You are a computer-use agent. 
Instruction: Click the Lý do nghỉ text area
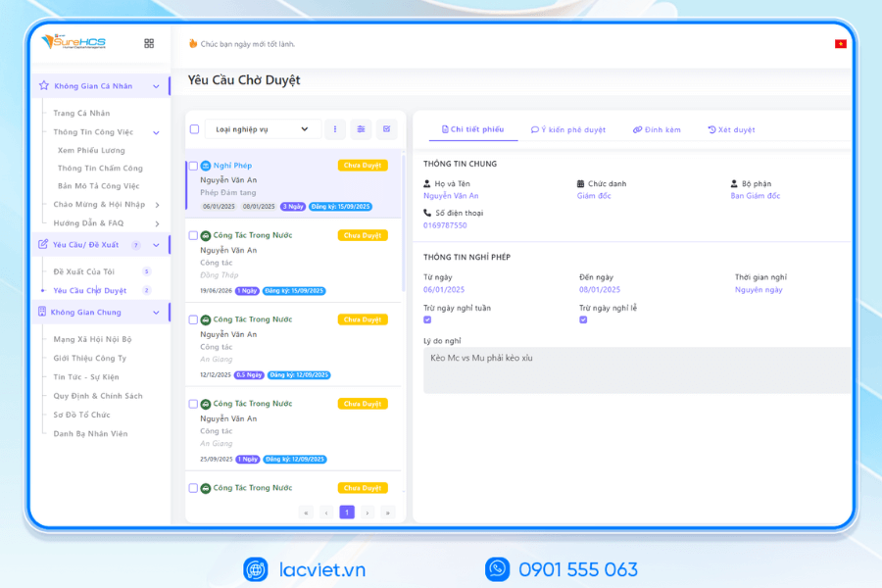(x=637, y=369)
